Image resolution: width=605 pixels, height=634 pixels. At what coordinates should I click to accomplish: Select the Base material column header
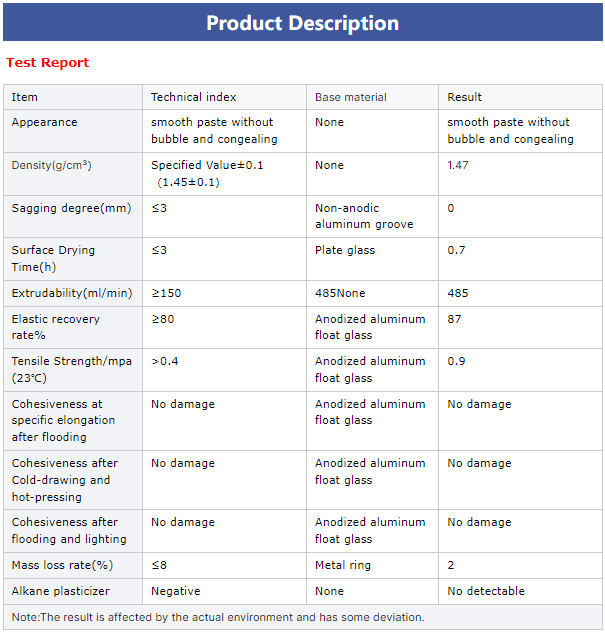tap(372, 97)
